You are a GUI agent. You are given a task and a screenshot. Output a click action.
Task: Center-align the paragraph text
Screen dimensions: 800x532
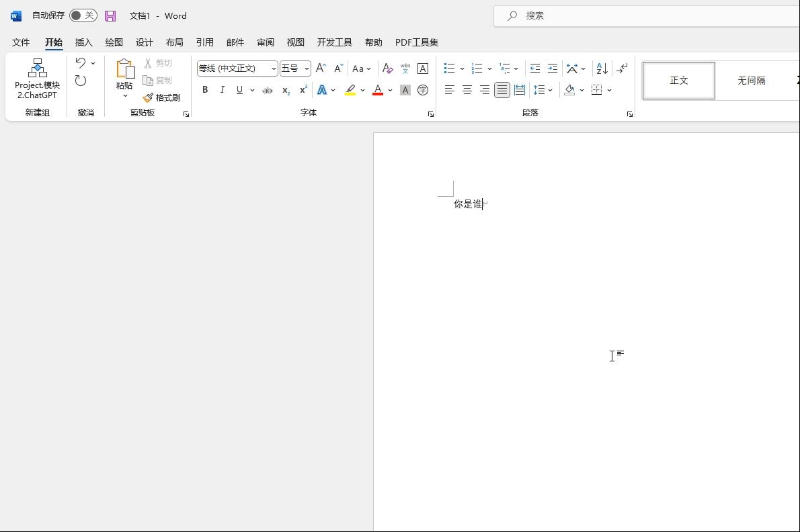(467, 90)
